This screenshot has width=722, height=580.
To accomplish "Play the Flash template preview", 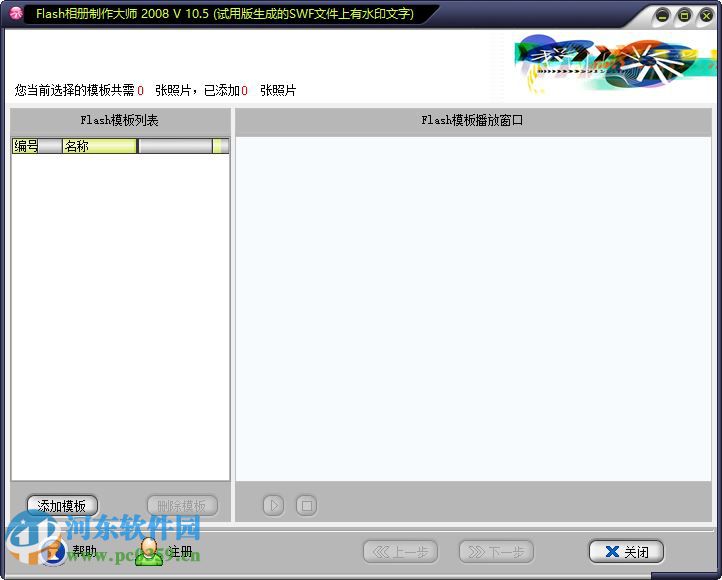I will coord(274,505).
